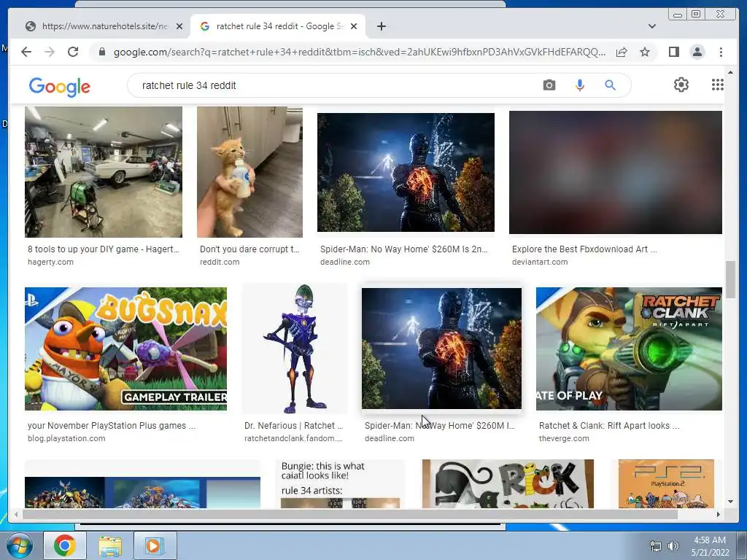Open the Chrome profile avatar menu

pos(697,52)
